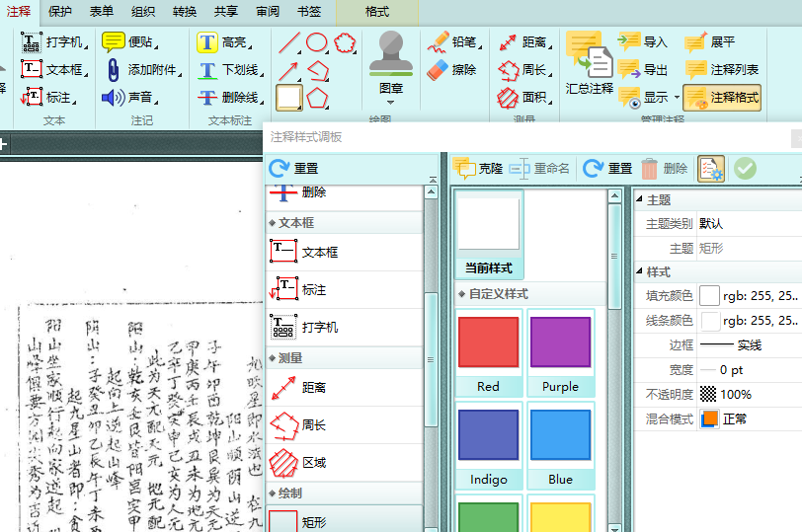Collapse the 文本框 group in tool list
The image size is (802, 532).
tap(273, 223)
